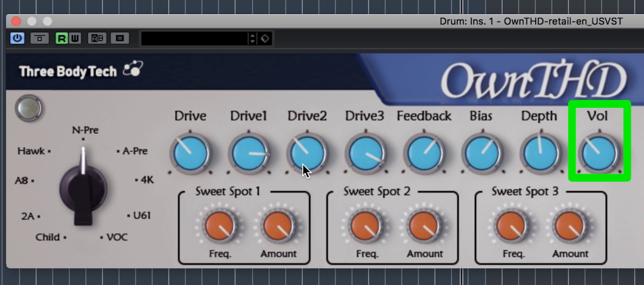The height and width of the screenshot is (285, 644).
Task: Toggle the Read automation R button
Action: [x=62, y=38]
